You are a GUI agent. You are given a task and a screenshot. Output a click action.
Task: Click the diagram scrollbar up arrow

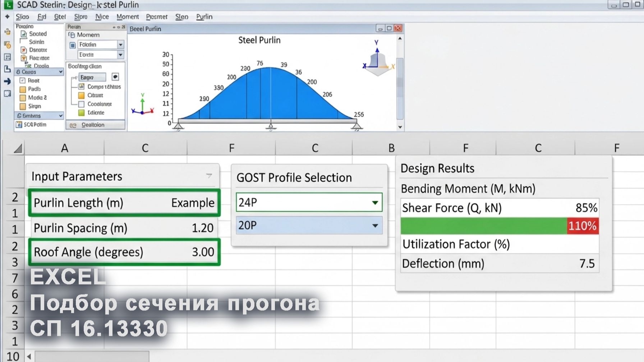click(400, 38)
